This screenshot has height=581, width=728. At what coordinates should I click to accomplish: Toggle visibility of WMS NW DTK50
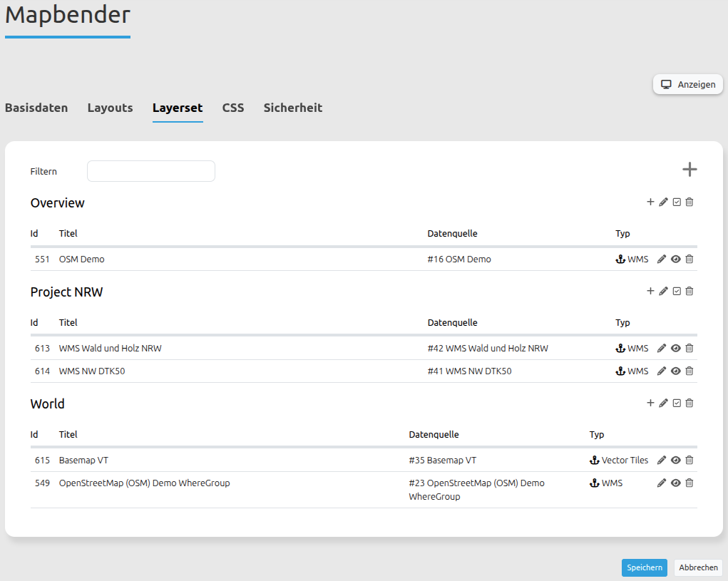tap(675, 371)
